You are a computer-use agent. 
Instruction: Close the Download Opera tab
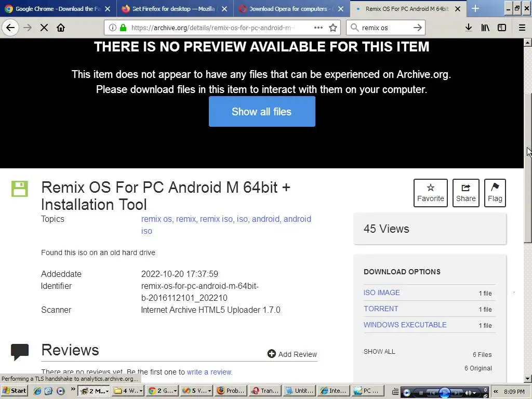341,9
